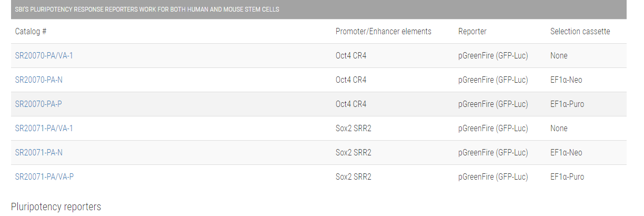Click the Reporter column header
Viewport: 644px width, 216px height.
point(472,31)
